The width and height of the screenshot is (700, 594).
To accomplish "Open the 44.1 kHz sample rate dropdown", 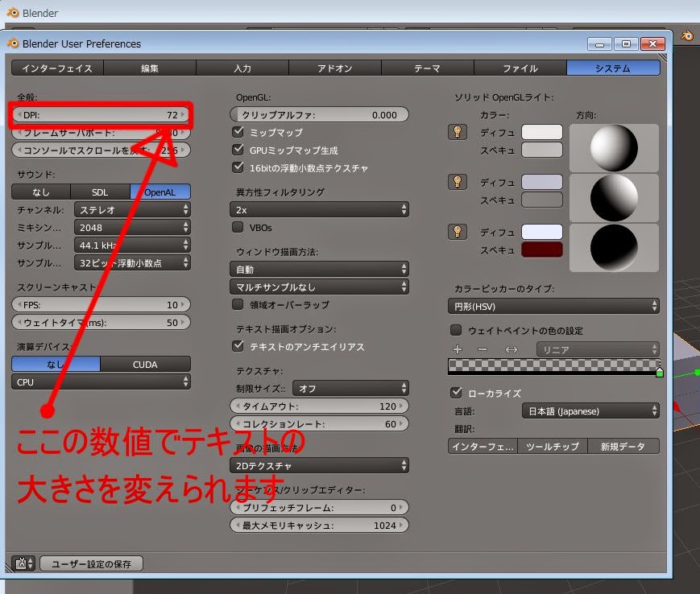I will click(133, 245).
